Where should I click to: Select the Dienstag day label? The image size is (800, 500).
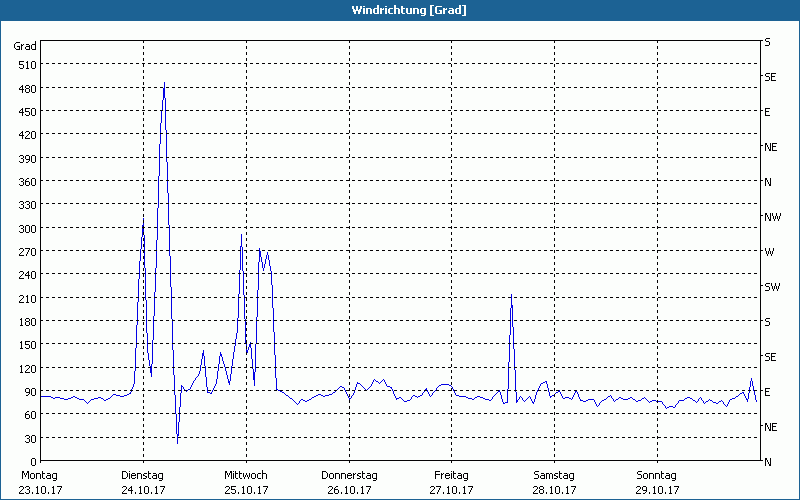pos(142,475)
